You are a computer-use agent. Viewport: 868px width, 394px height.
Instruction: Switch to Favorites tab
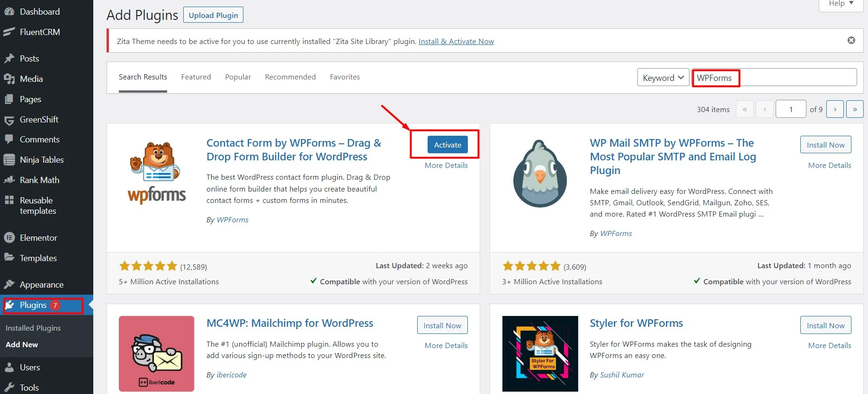click(x=345, y=77)
